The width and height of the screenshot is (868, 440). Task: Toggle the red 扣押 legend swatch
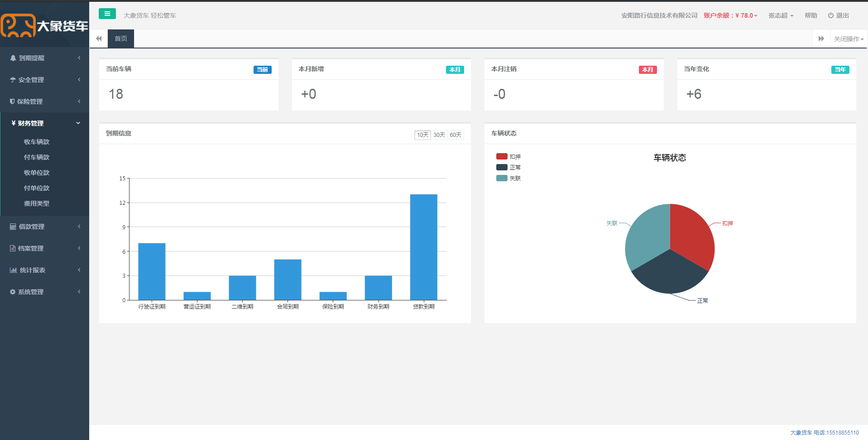click(x=502, y=156)
